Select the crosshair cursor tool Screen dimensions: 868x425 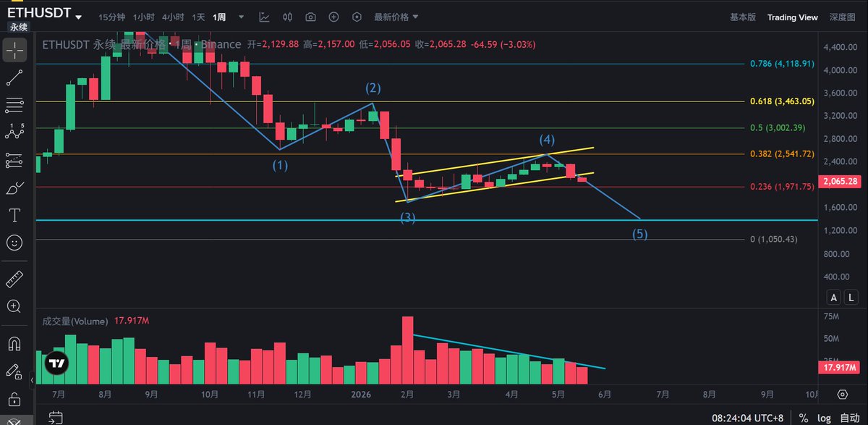[x=14, y=50]
